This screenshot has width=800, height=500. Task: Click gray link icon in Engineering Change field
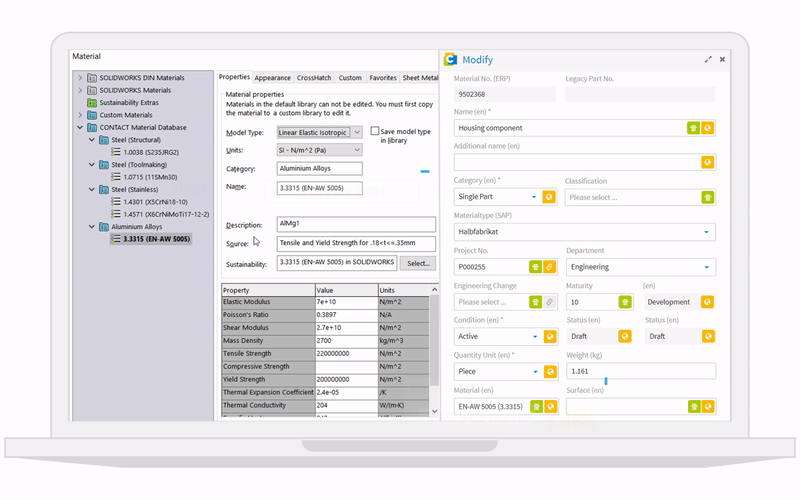pos(549,302)
